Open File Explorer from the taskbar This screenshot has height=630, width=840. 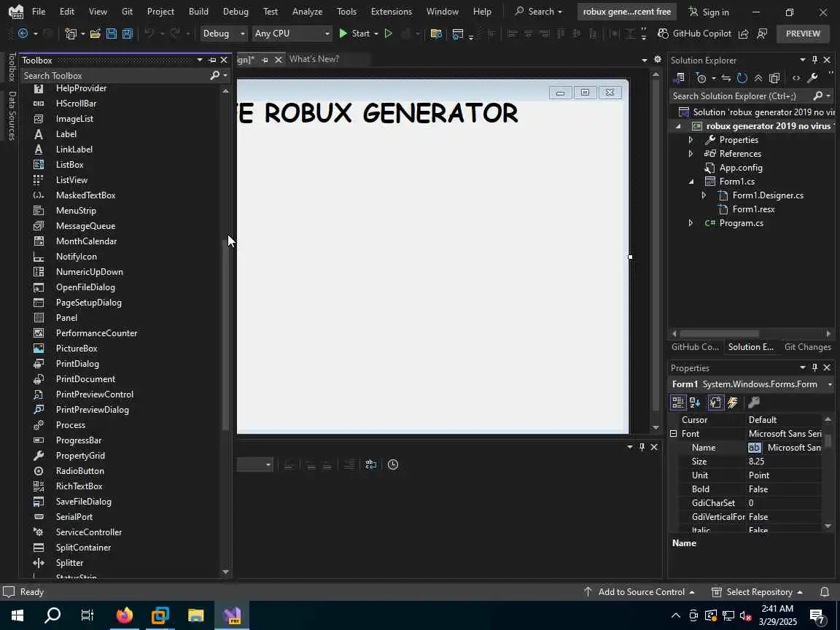196,615
